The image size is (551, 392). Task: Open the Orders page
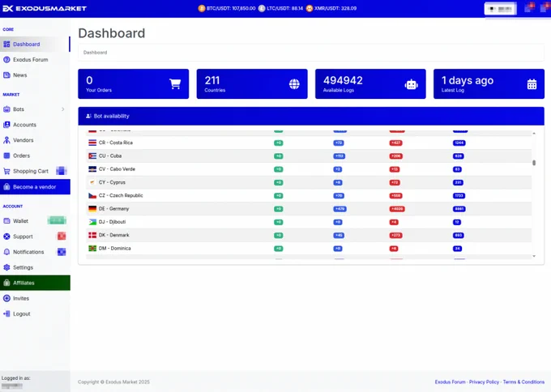[x=35, y=156]
